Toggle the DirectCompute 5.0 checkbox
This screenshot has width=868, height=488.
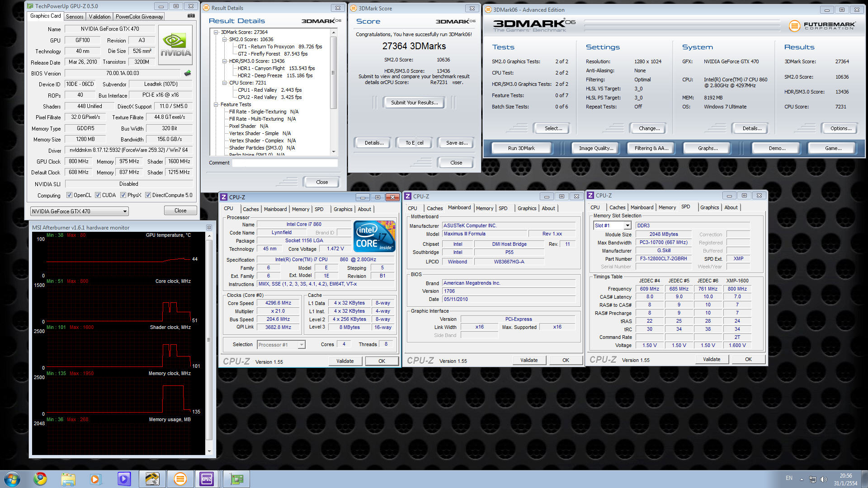tap(148, 195)
